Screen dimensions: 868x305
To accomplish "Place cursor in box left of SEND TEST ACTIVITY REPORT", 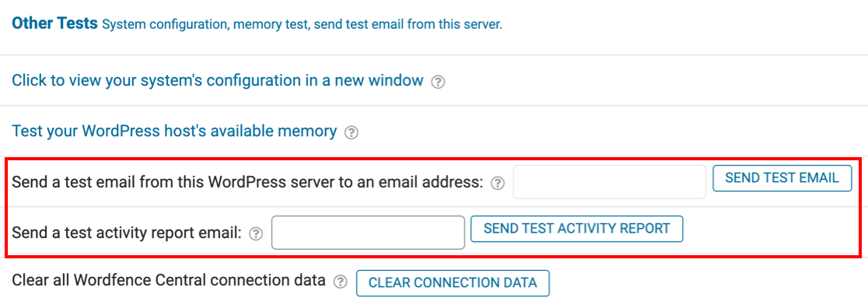I will click(368, 233).
